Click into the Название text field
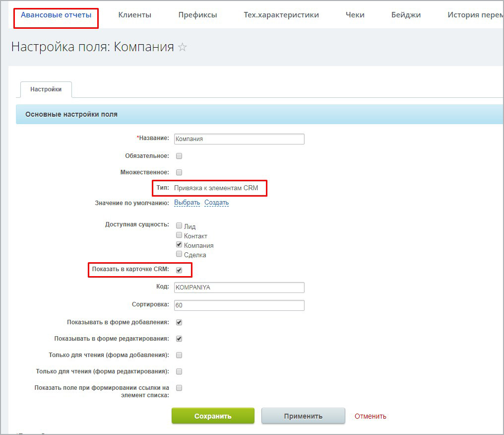This screenshot has height=435, width=504. tap(239, 139)
